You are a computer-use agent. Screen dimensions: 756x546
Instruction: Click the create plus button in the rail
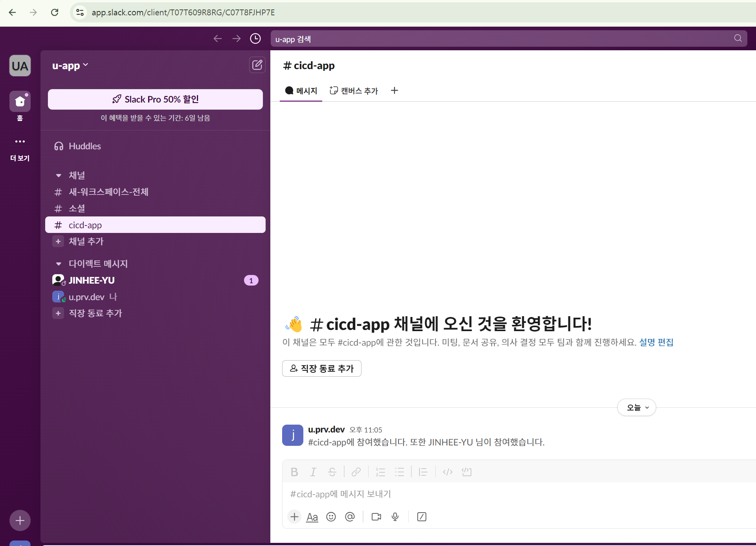pyautogui.click(x=20, y=520)
